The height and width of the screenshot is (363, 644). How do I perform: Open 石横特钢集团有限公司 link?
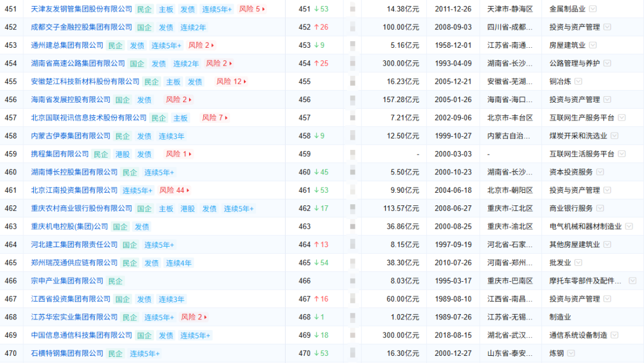[x=67, y=353]
